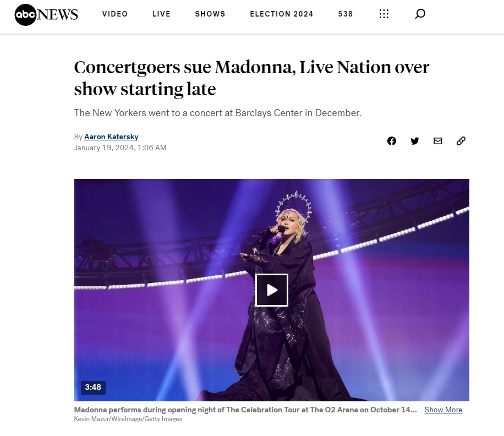This screenshot has height=436, width=504.
Task: Open the Video nav item
Action: click(x=115, y=14)
